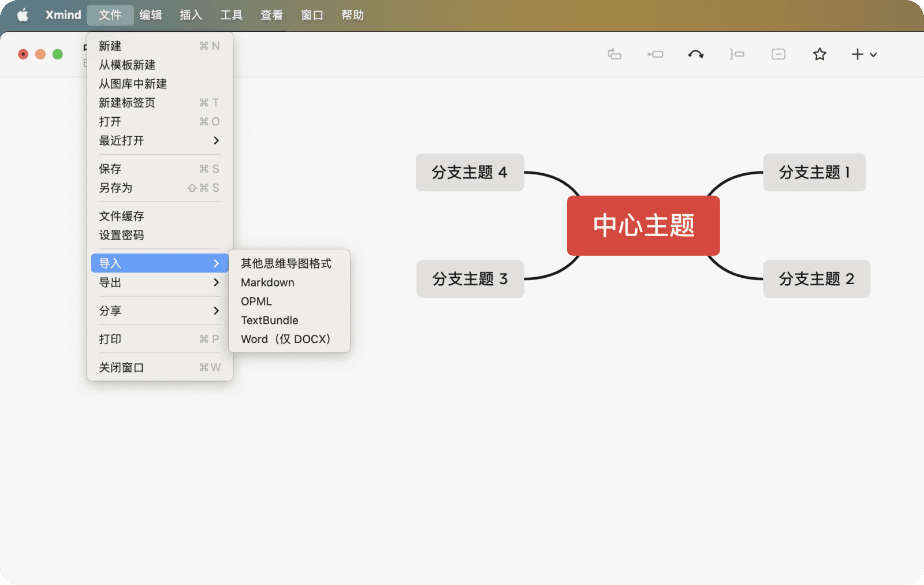Select the insert topic tool in toolbar
The height and width of the screenshot is (585, 924).
pyautogui.click(x=614, y=54)
